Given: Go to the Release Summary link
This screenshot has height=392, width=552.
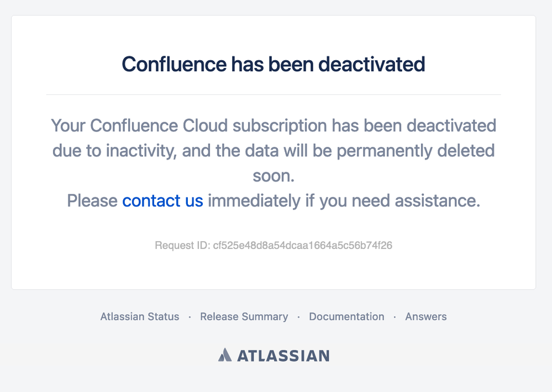Looking at the screenshot, I should point(244,317).
